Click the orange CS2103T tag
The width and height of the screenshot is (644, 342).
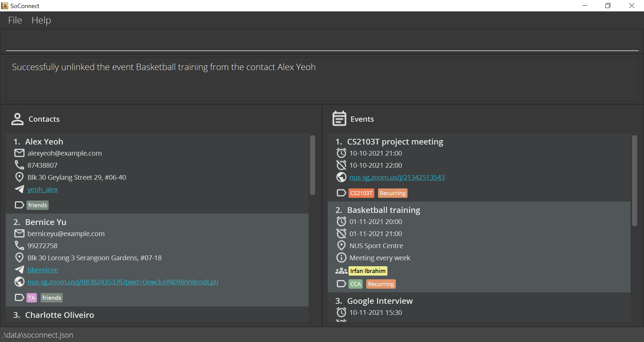(361, 193)
